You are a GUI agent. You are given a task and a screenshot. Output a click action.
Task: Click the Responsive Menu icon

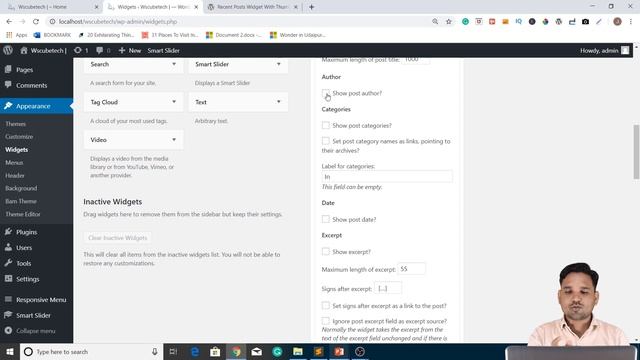coord(8,299)
